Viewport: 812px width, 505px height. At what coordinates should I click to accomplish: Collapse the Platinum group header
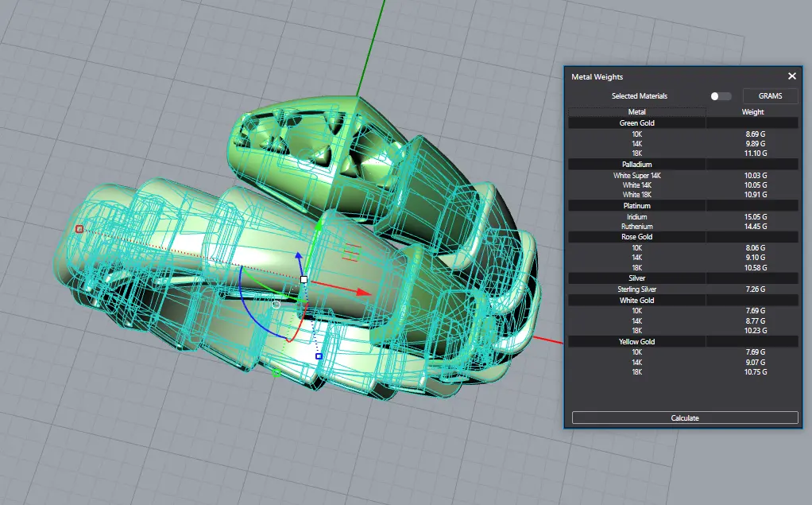pyautogui.click(x=636, y=206)
